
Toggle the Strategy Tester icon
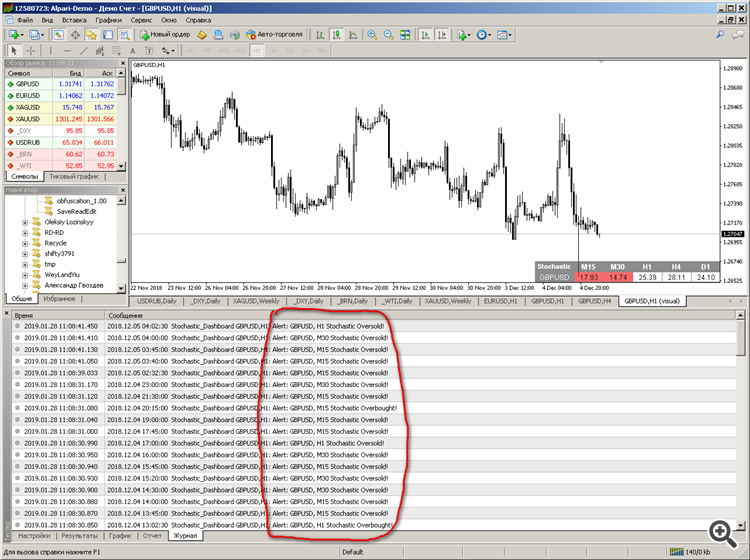[x=124, y=35]
